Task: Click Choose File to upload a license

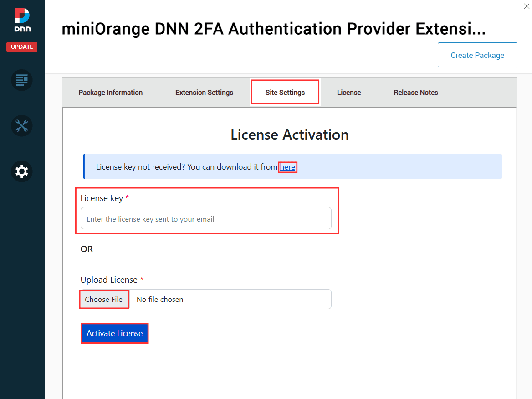Action: pos(104,299)
